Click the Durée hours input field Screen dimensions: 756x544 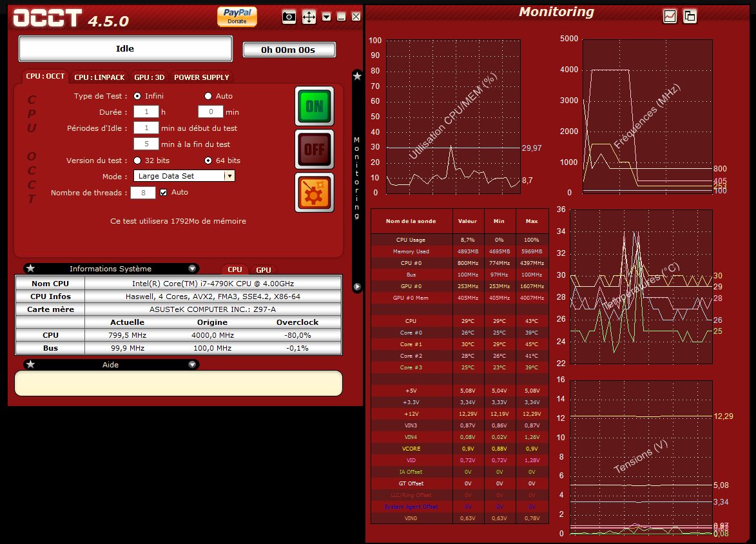click(146, 112)
